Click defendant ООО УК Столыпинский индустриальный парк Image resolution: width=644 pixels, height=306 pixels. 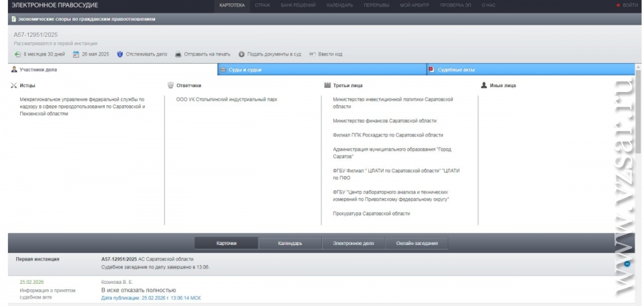(x=226, y=99)
